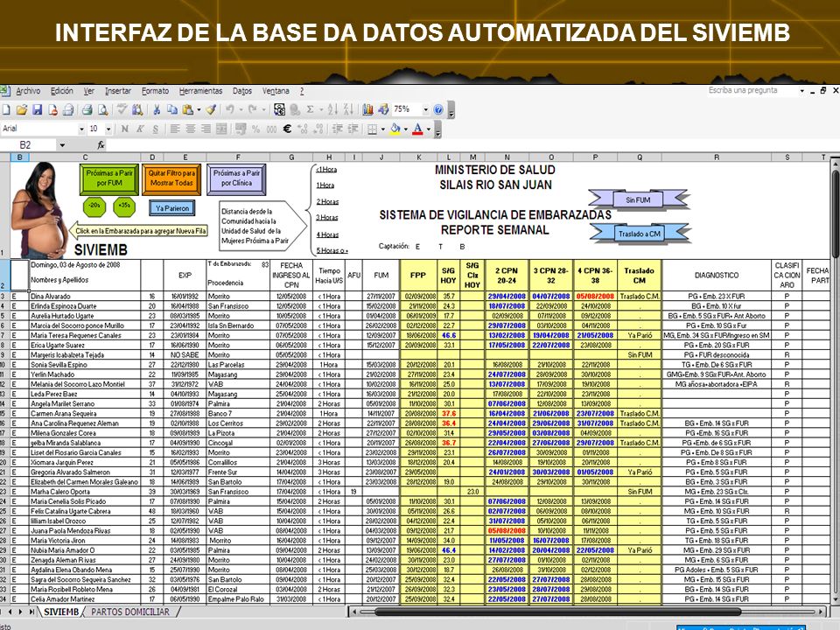This screenshot has width=840, height=630.
Task: Open the Chart Wizard icon
Action: click(367, 110)
